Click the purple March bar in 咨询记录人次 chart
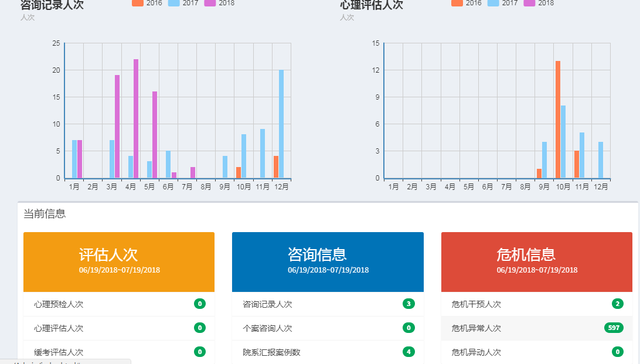The width and height of the screenshot is (640, 364). [117, 126]
